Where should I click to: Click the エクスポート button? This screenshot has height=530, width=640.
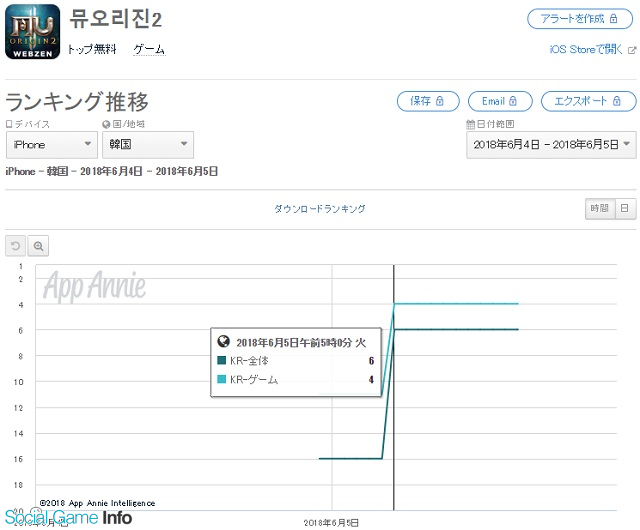pyautogui.click(x=588, y=101)
